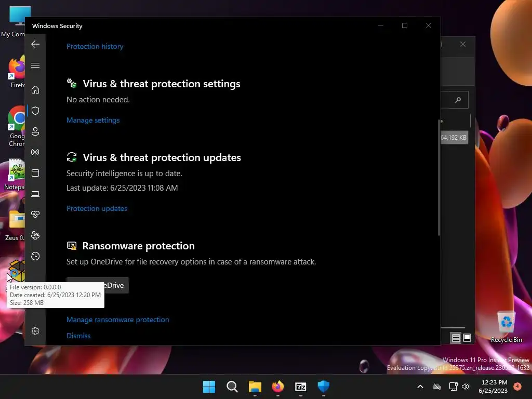This screenshot has height=399, width=532.
Task: Open Manage settings link
Action: (x=93, y=120)
